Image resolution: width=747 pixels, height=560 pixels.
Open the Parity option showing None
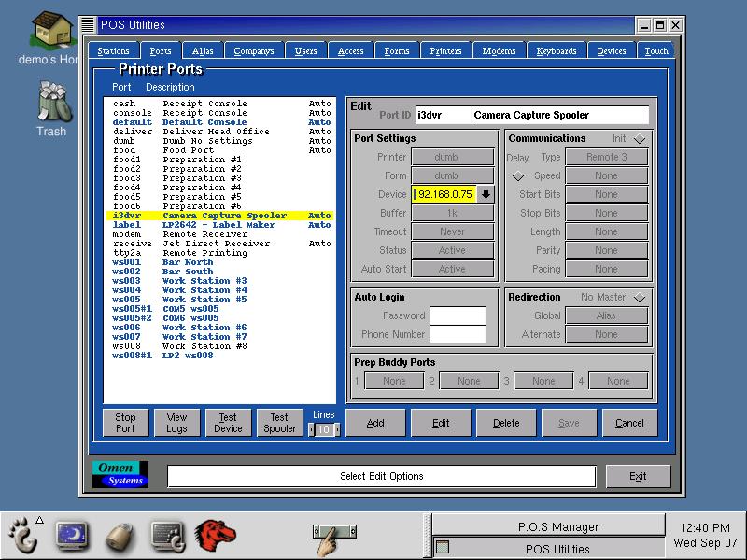pyautogui.click(x=606, y=250)
